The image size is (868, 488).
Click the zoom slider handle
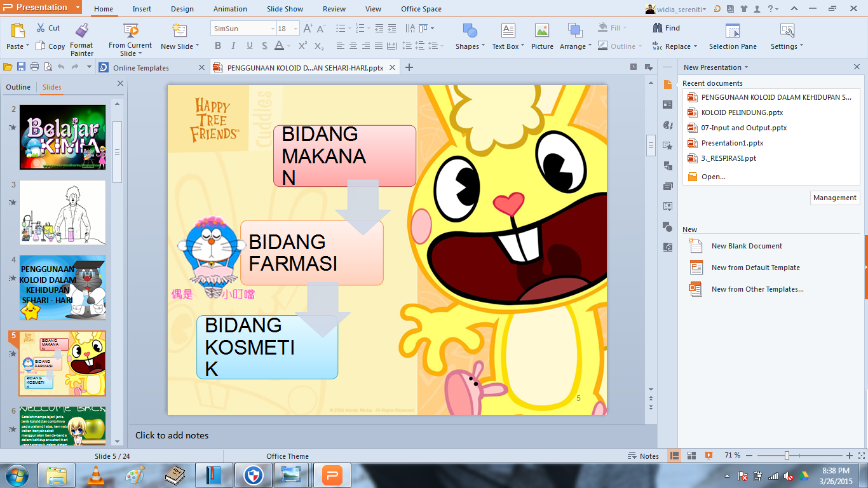787,456
